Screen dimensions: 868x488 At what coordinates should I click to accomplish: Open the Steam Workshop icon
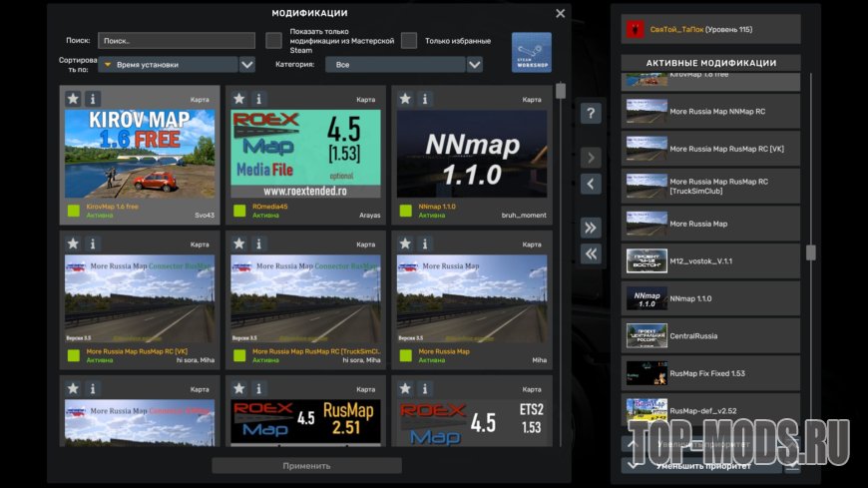[531, 52]
